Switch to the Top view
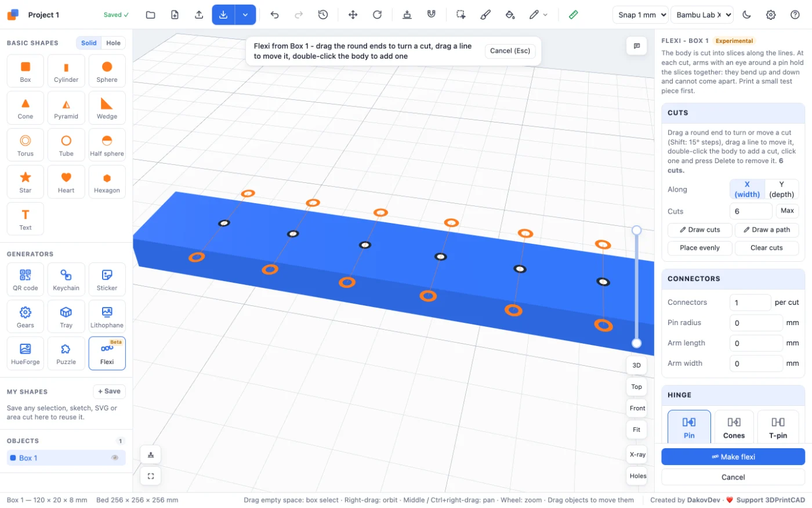Viewport: 812px width, 508px height. [x=637, y=387]
